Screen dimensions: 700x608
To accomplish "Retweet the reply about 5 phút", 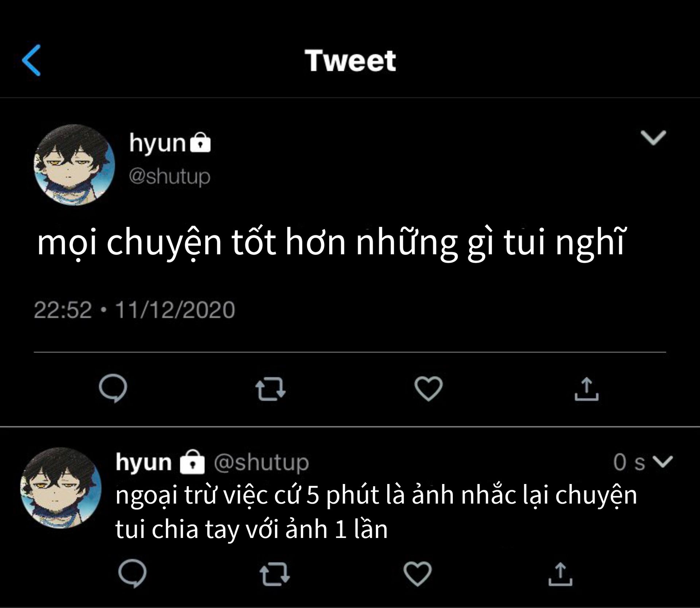I will [275, 574].
